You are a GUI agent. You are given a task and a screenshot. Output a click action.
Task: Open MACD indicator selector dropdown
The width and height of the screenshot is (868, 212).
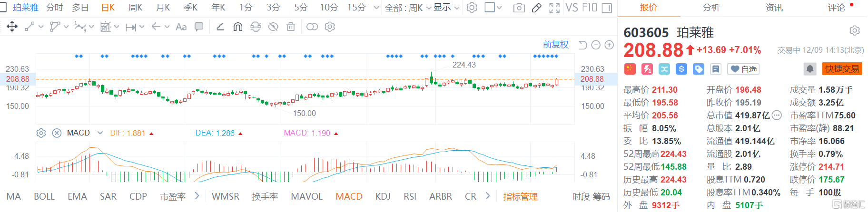(x=100, y=133)
